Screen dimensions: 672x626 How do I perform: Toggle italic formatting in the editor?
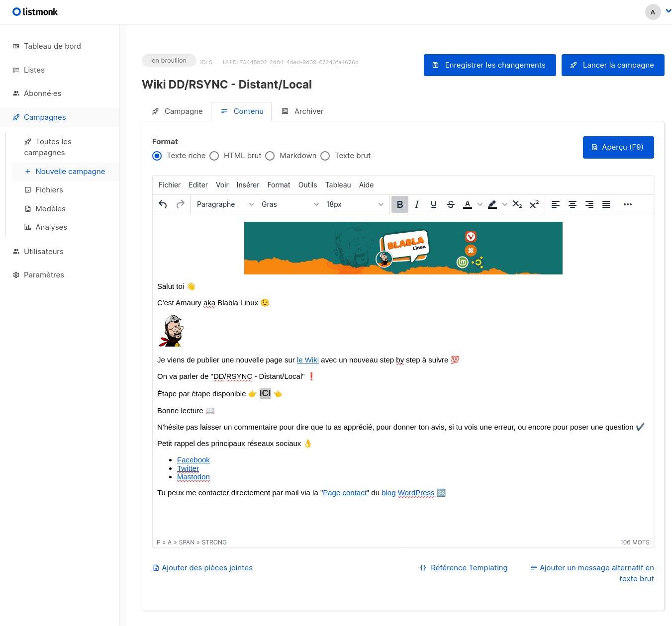click(x=417, y=204)
